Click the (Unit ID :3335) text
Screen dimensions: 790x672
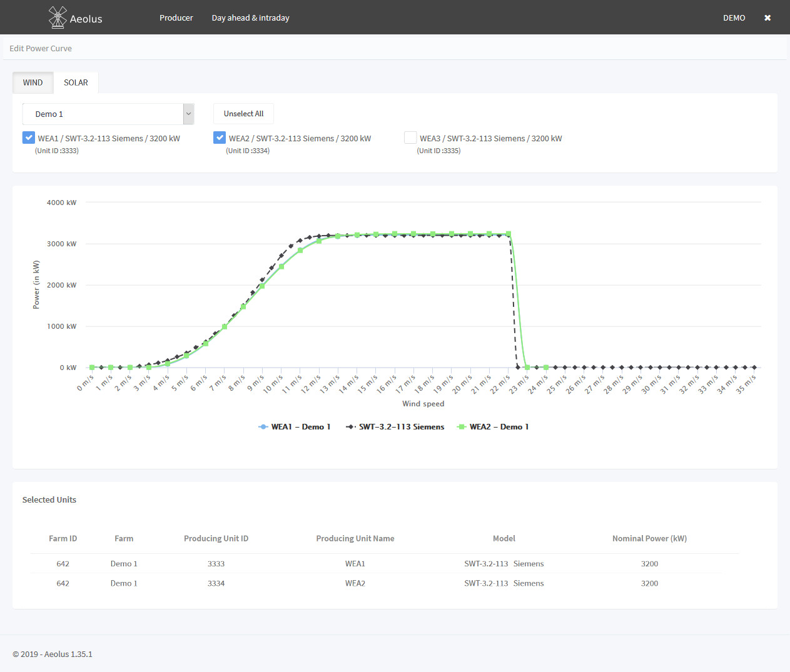[439, 151]
